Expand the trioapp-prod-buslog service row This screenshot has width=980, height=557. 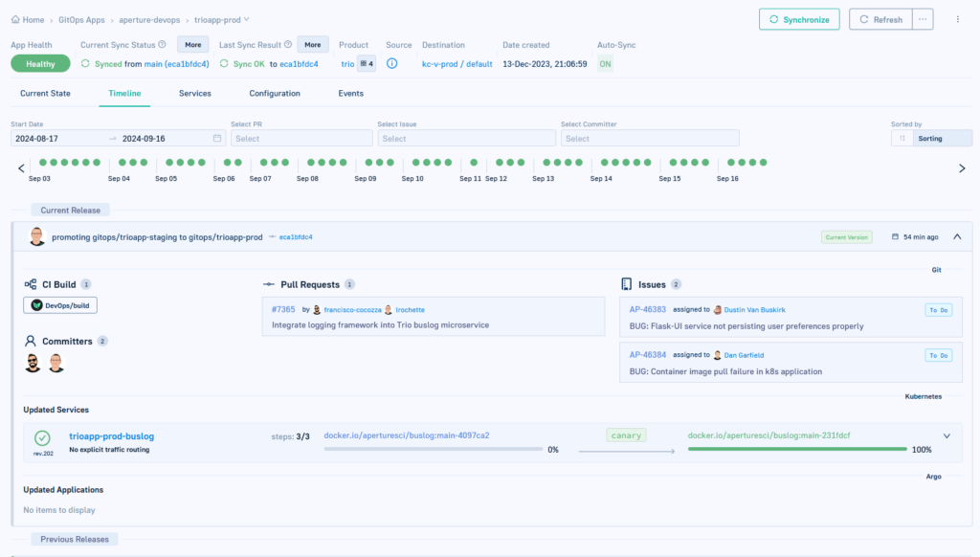click(x=947, y=436)
